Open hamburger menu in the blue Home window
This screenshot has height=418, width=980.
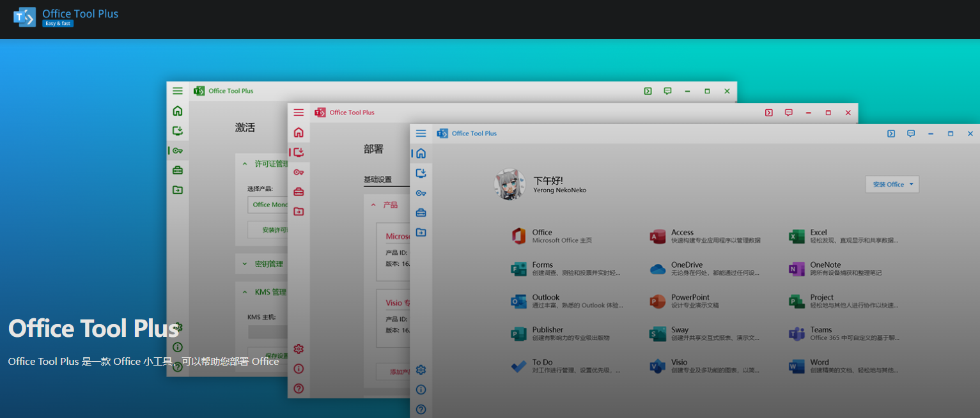click(421, 134)
